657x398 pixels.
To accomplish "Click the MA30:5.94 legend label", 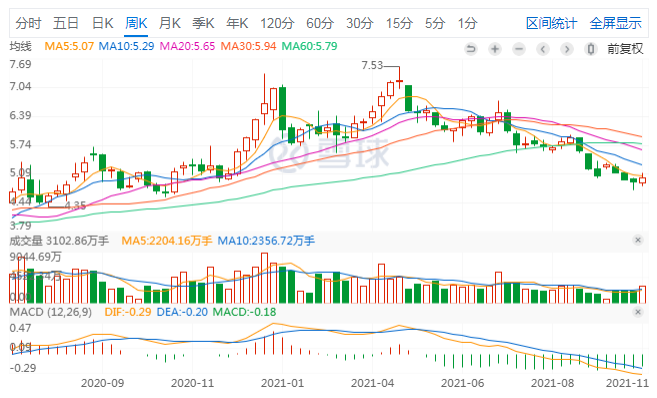I will (248, 46).
